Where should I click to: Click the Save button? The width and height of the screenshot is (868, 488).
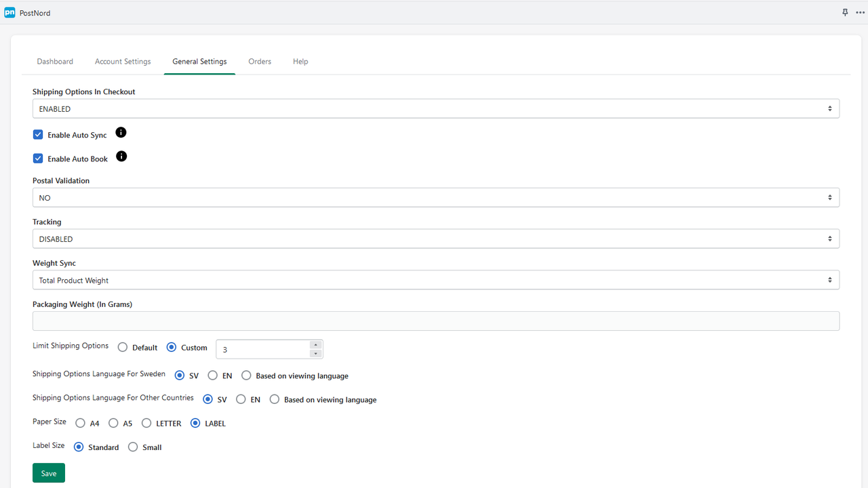pos(48,472)
